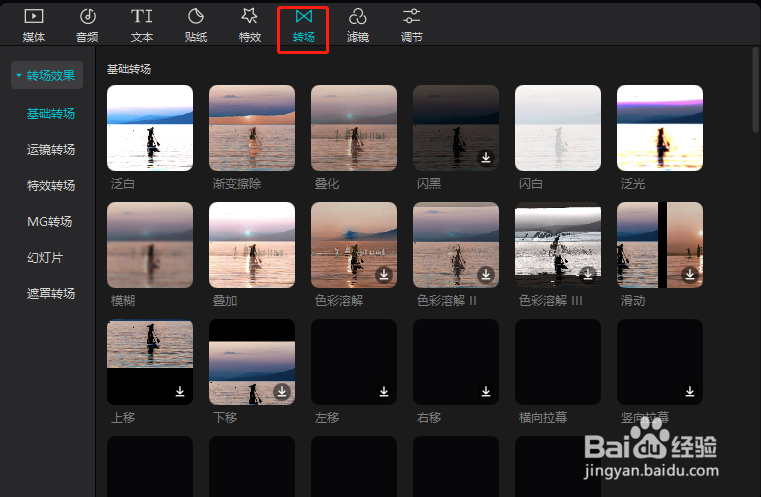The height and width of the screenshot is (497, 761).
Task: Download the 右移 transition
Action: tap(486, 391)
